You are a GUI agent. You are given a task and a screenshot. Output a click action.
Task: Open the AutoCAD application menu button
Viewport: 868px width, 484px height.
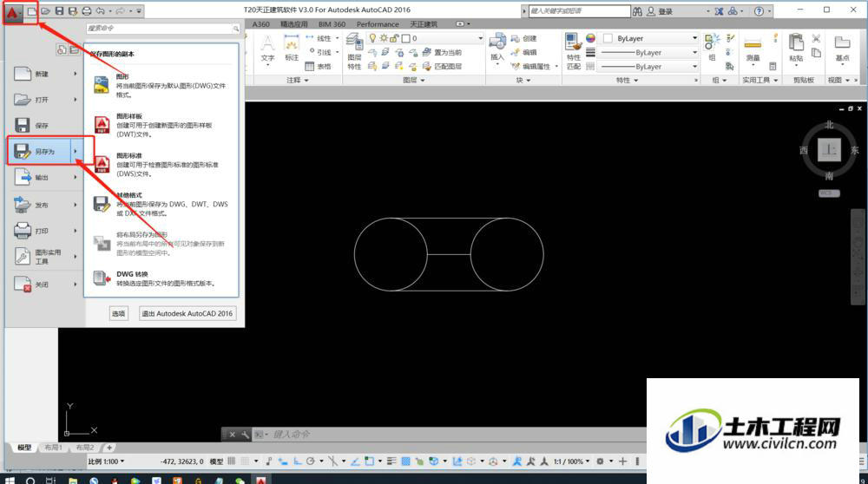click(13, 11)
